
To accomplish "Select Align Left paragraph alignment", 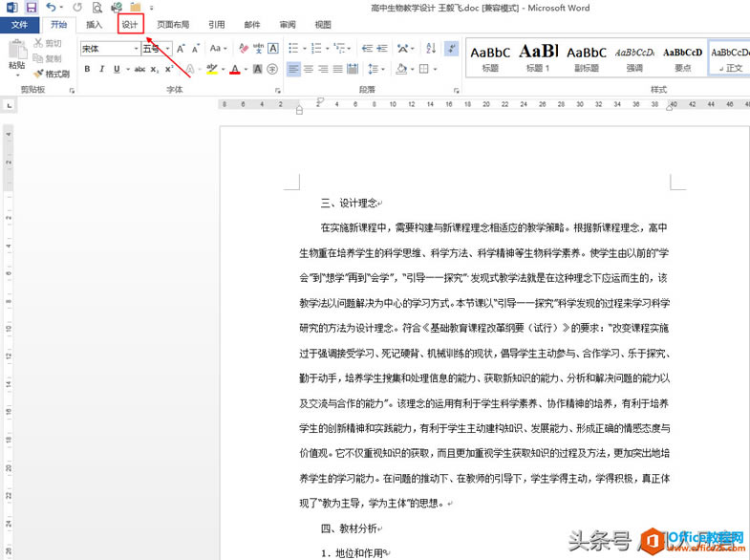I will [x=293, y=70].
